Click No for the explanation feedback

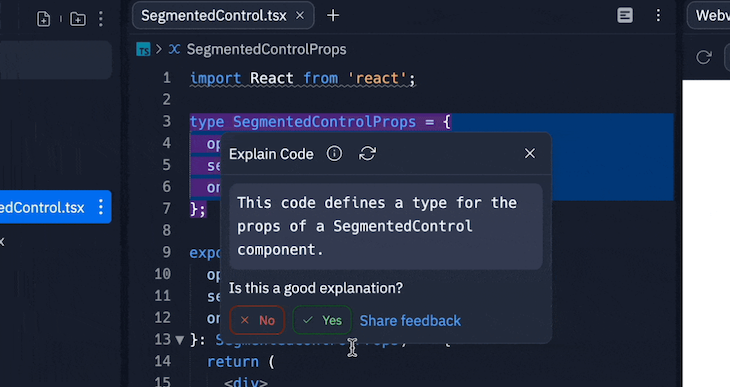(x=257, y=320)
